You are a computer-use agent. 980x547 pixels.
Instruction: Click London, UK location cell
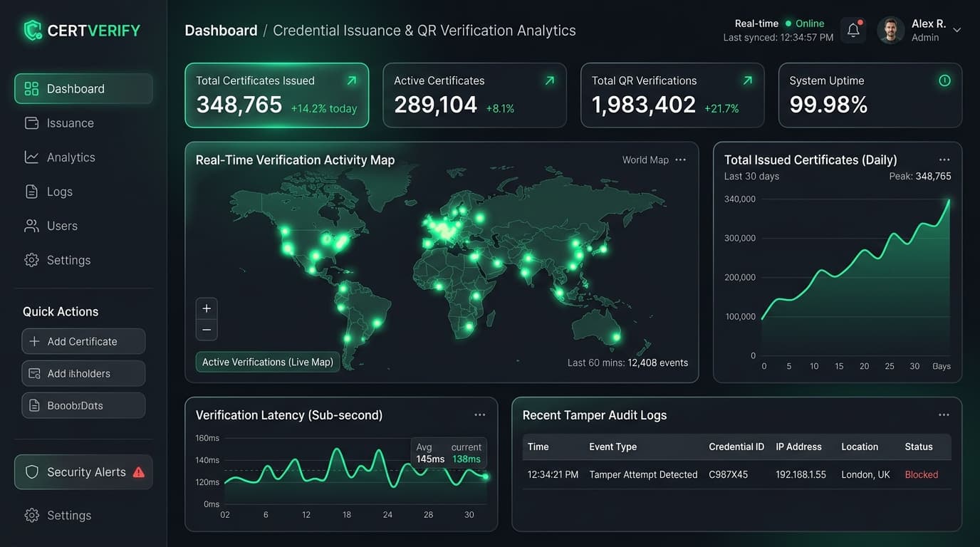pos(865,474)
